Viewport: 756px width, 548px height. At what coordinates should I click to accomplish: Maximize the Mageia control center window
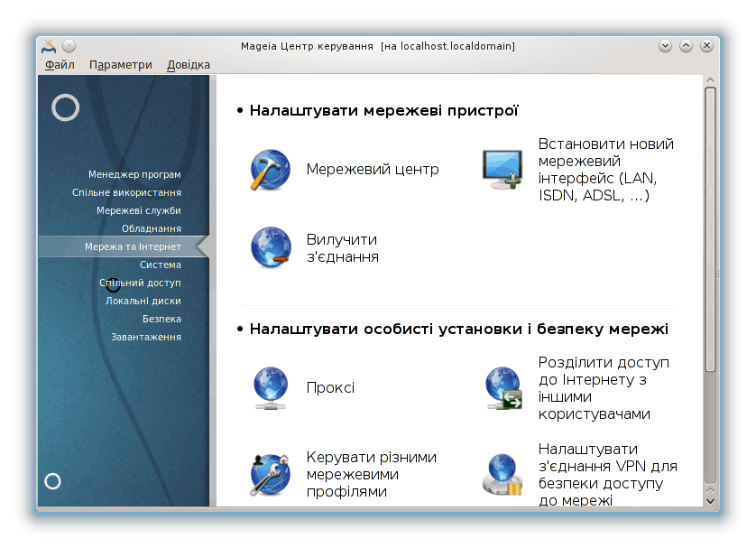(687, 46)
